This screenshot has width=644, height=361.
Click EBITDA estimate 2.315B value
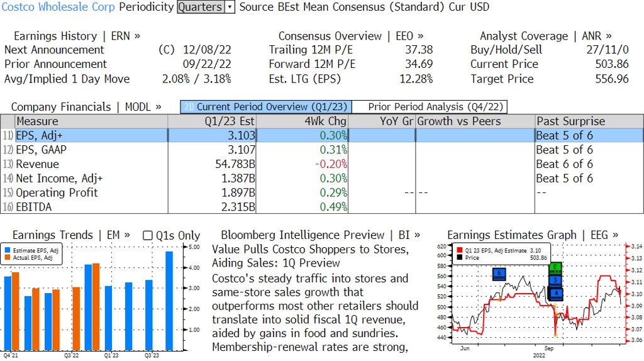pyautogui.click(x=238, y=207)
